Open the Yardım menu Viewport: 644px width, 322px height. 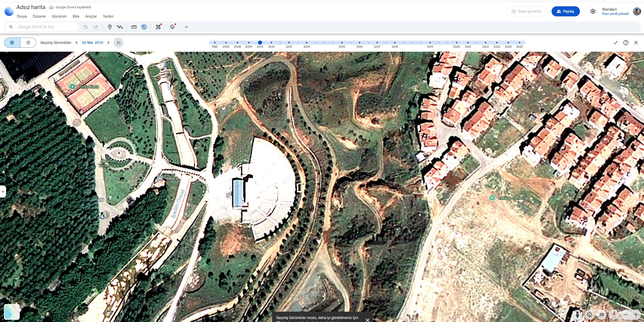pos(108,16)
